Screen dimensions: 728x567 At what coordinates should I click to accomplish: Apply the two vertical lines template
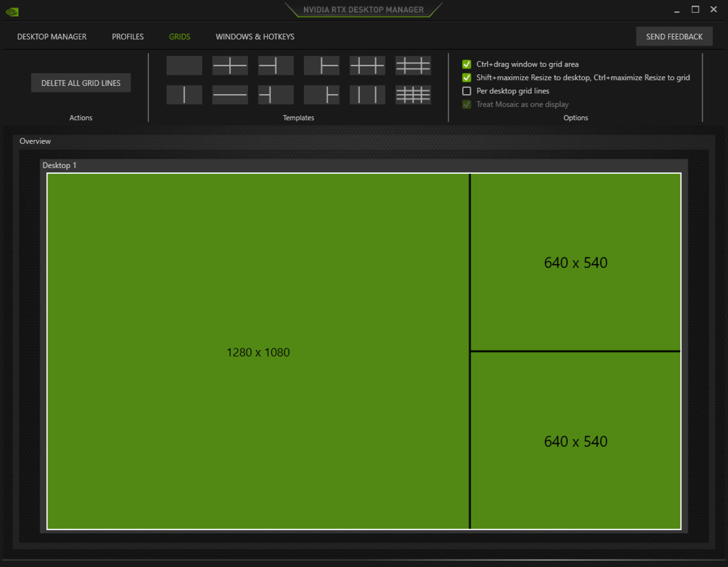click(x=367, y=95)
